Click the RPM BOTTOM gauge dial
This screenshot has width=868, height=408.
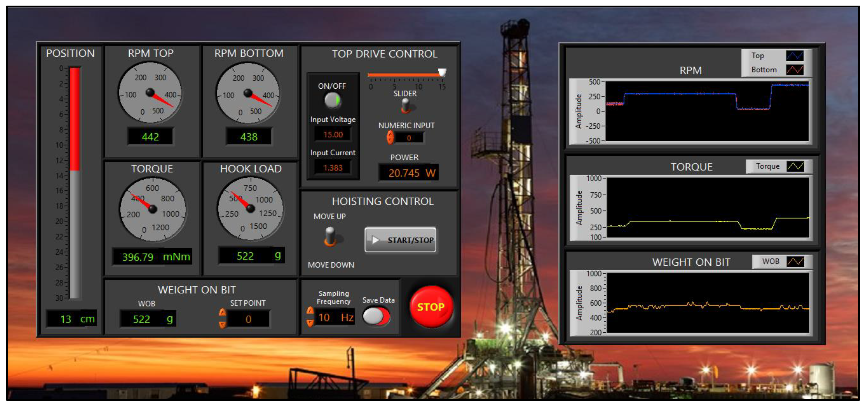coord(248,93)
